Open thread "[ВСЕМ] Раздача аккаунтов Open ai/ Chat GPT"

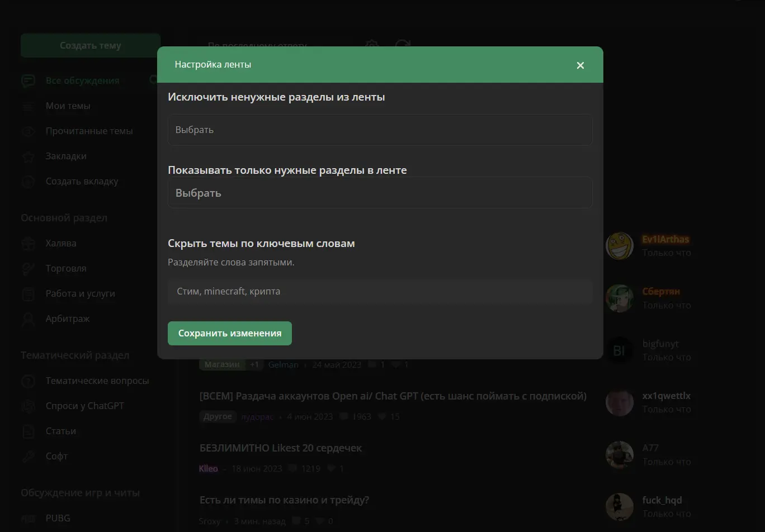(393, 396)
